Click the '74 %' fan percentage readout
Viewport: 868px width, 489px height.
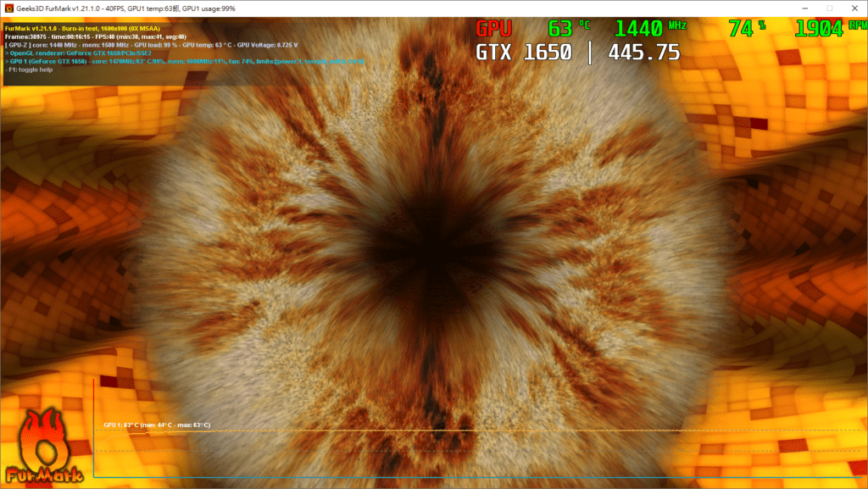pos(747,28)
